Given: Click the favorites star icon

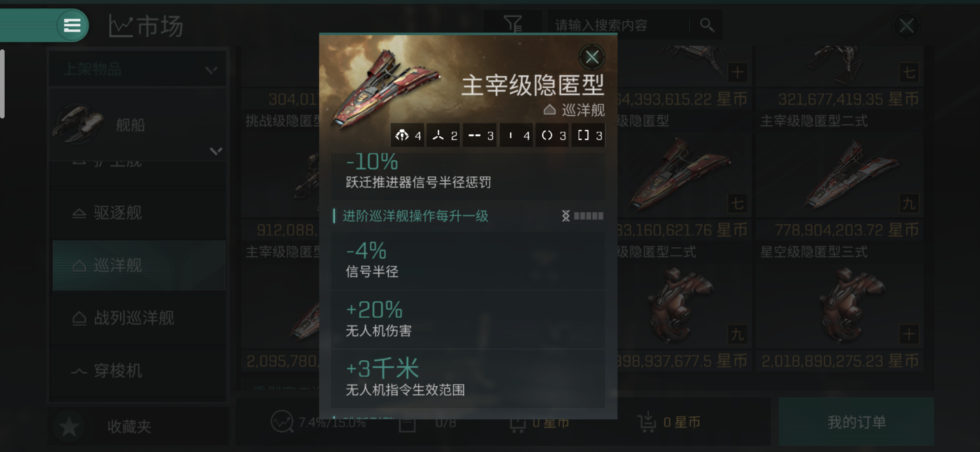Looking at the screenshot, I should tap(69, 426).
